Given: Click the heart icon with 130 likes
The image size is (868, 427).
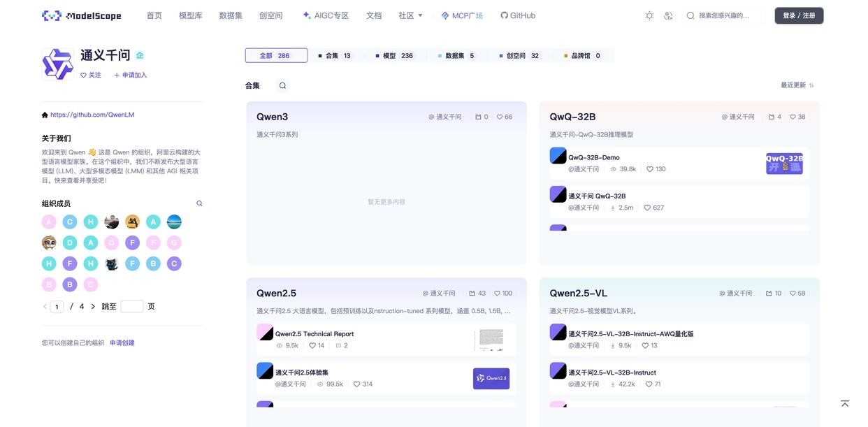Looking at the screenshot, I should click(650, 169).
